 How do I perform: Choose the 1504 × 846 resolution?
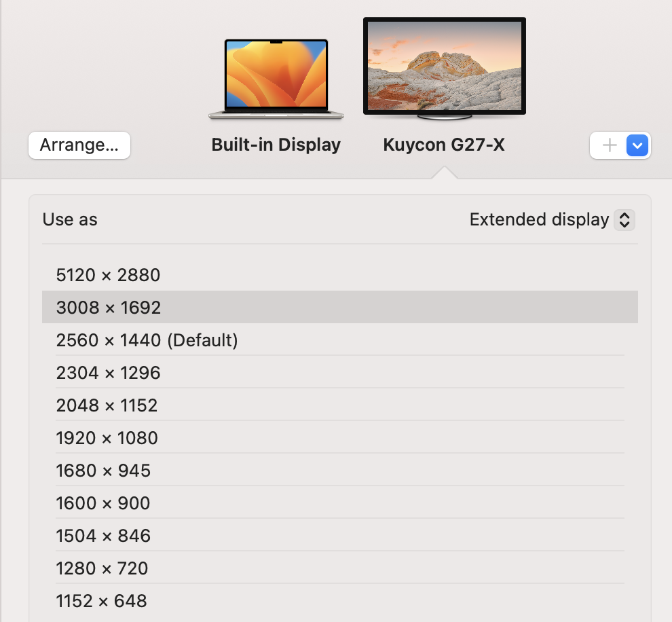pos(340,535)
